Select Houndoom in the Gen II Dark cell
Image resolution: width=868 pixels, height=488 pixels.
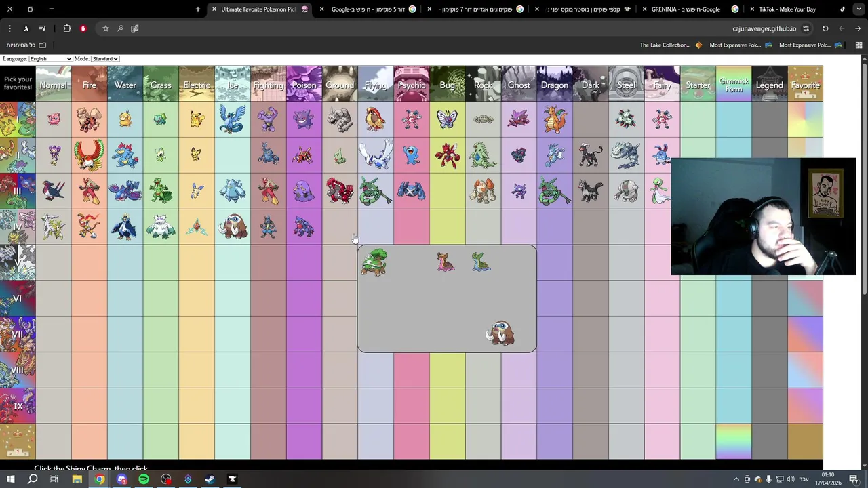tap(591, 155)
